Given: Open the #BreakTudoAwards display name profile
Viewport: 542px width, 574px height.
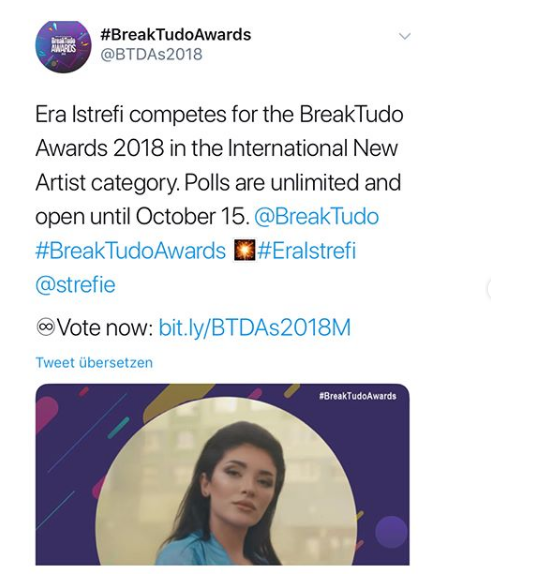Looking at the screenshot, I should (x=175, y=35).
